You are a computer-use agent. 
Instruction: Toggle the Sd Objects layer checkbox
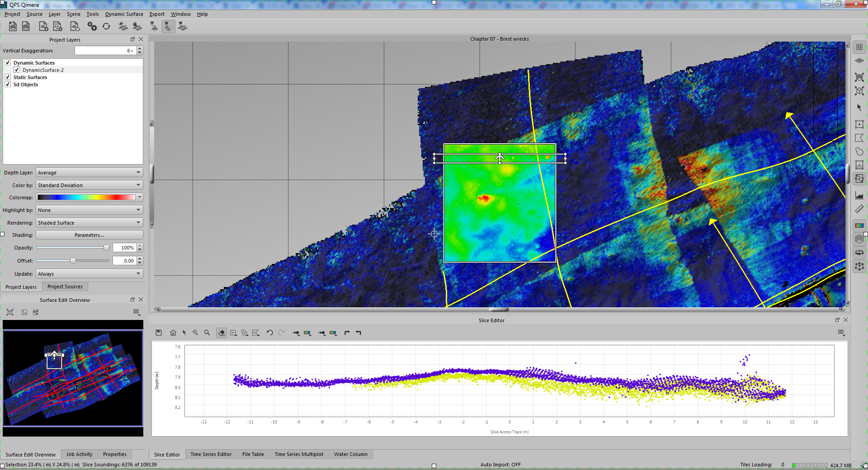tap(8, 85)
